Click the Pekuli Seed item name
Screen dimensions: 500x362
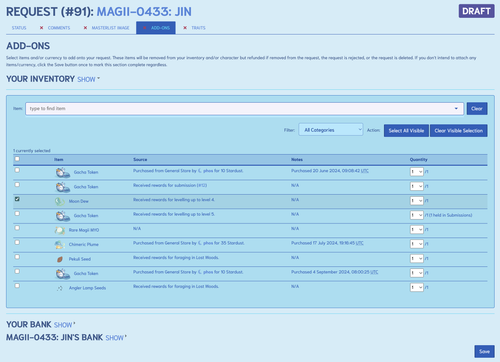point(80,259)
